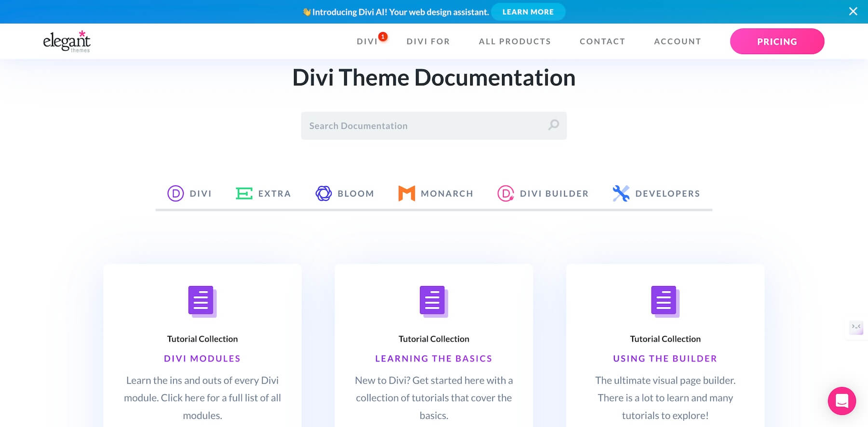The image size is (868, 427).
Task: Click 'The ultimate visual page builder' description
Action: 665,398
